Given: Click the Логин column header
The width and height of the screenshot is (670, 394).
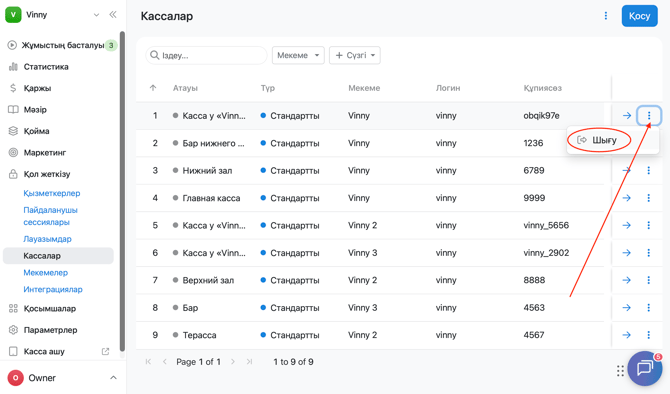Looking at the screenshot, I should pyautogui.click(x=448, y=88).
